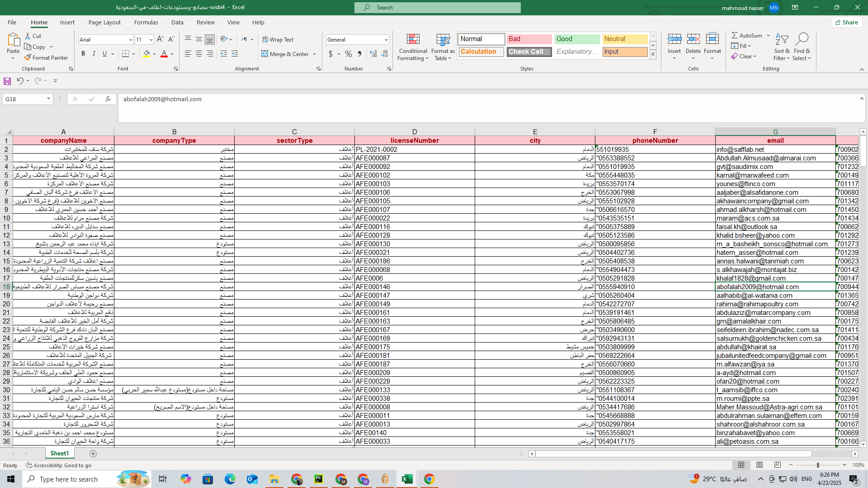This screenshot has height=488, width=868.
Task: Switch to the Formulas tab
Action: point(146,22)
